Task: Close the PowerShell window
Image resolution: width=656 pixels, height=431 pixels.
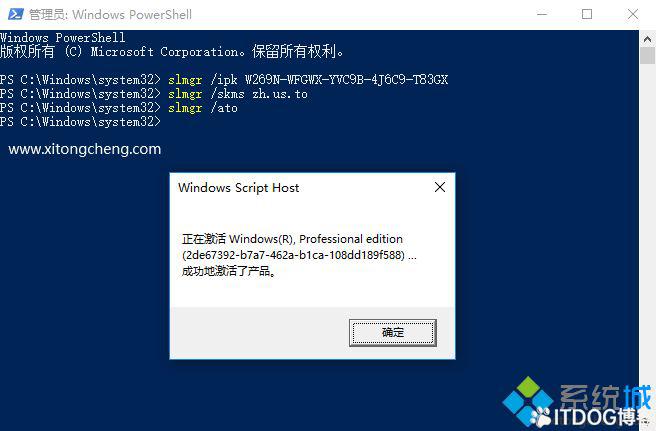Action: pyautogui.click(x=633, y=14)
